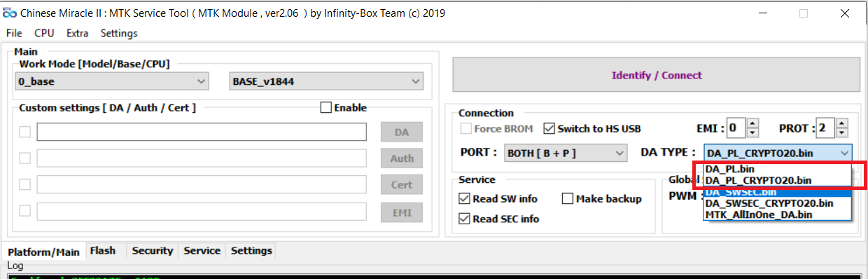Select DA_SWSEC_CRYPTO20.bin from the list
The height and width of the screenshot is (279, 868).
778,203
